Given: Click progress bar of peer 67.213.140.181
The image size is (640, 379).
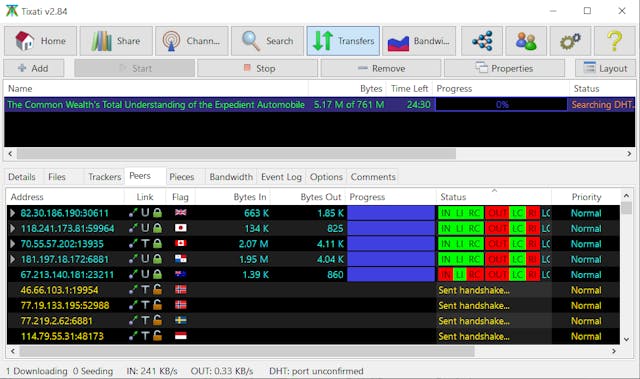Looking at the screenshot, I should click(391, 275).
